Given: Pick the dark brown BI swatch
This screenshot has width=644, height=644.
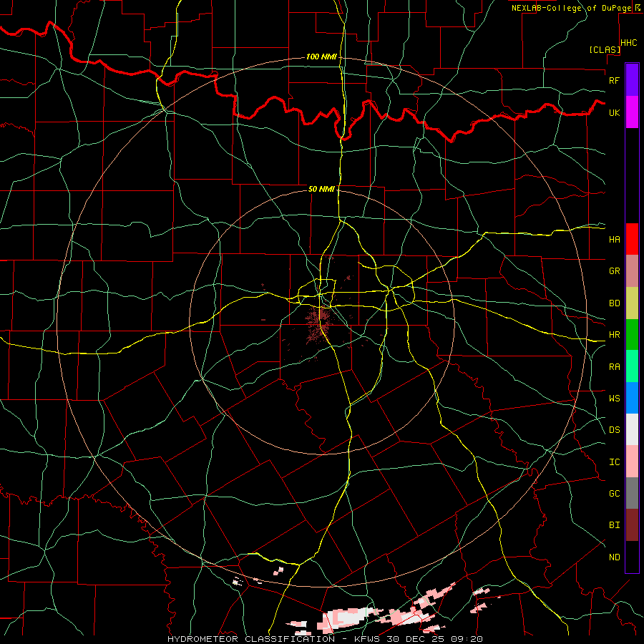Looking at the screenshot, I should [632, 525].
